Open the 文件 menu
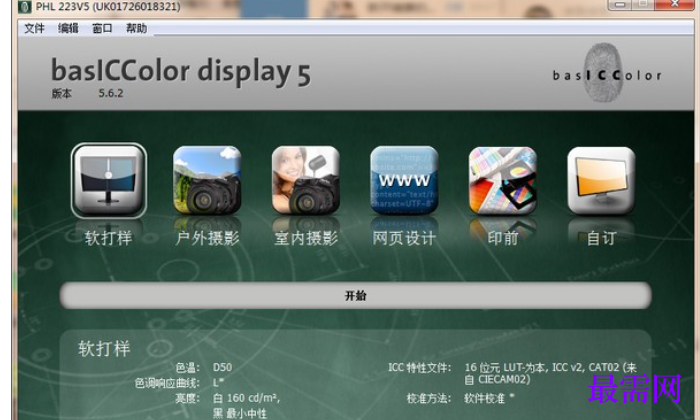Viewport: 700px width, 420px height. (x=34, y=28)
